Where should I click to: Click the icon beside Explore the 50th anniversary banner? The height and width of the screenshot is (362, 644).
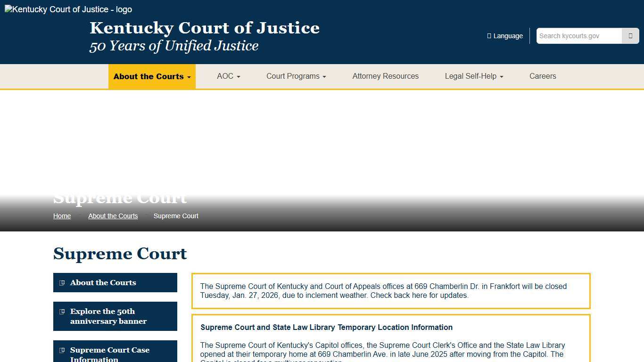[x=62, y=312]
